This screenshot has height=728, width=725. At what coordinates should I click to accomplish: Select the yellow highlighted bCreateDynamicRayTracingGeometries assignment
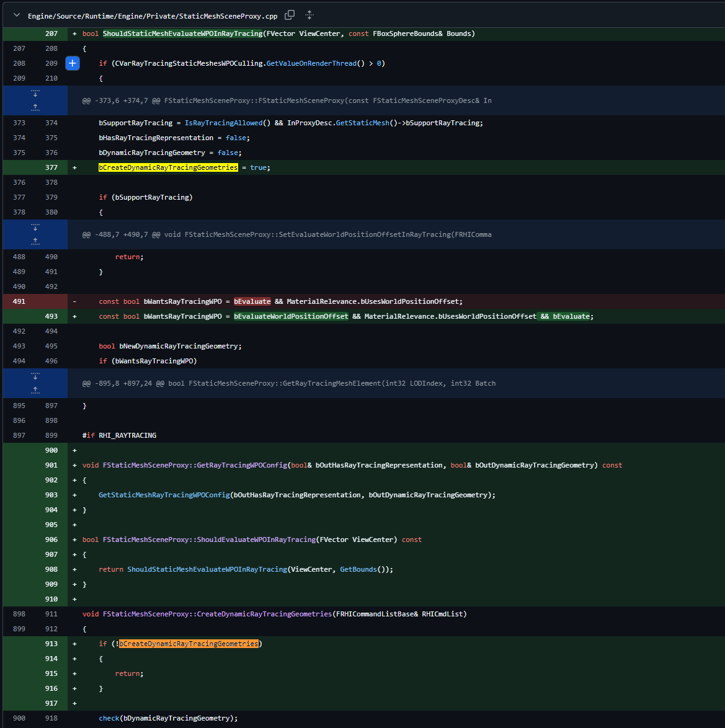point(168,167)
